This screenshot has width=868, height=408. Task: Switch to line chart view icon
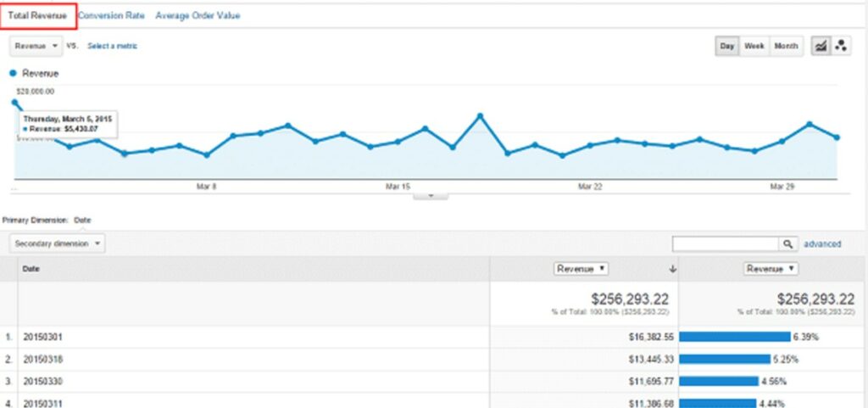(x=821, y=46)
